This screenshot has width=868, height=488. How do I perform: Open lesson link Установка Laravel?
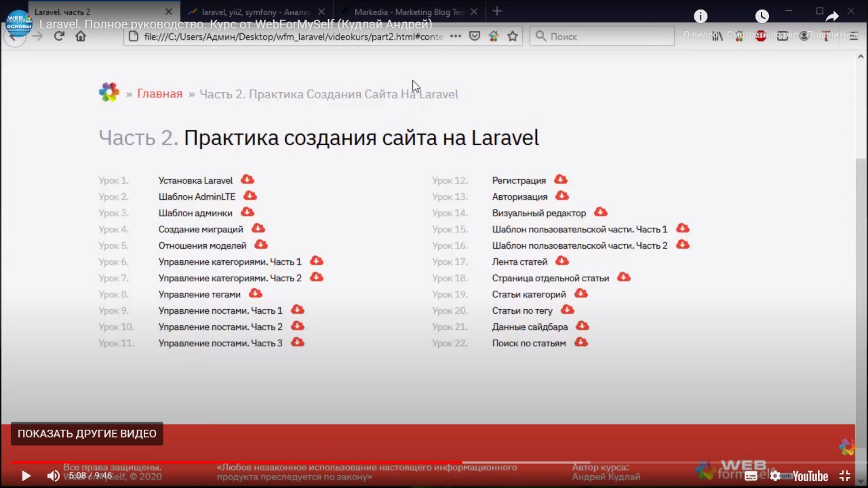coord(195,180)
